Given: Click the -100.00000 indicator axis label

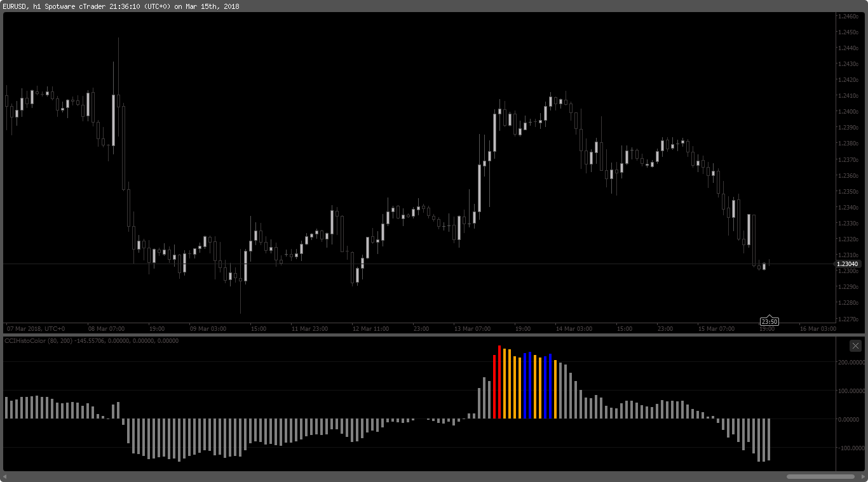Looking at the screenshot, I should tap(850, 448).
